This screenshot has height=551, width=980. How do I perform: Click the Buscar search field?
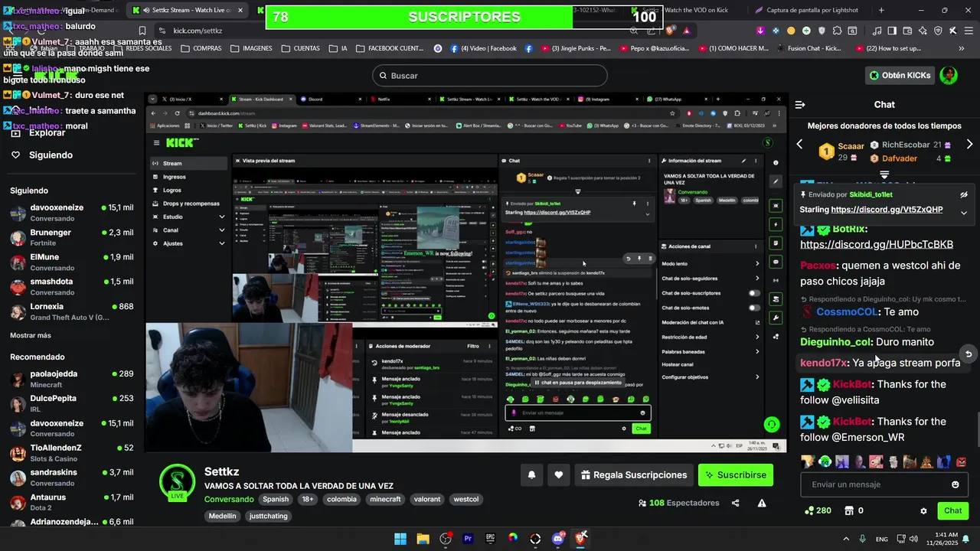490,76
